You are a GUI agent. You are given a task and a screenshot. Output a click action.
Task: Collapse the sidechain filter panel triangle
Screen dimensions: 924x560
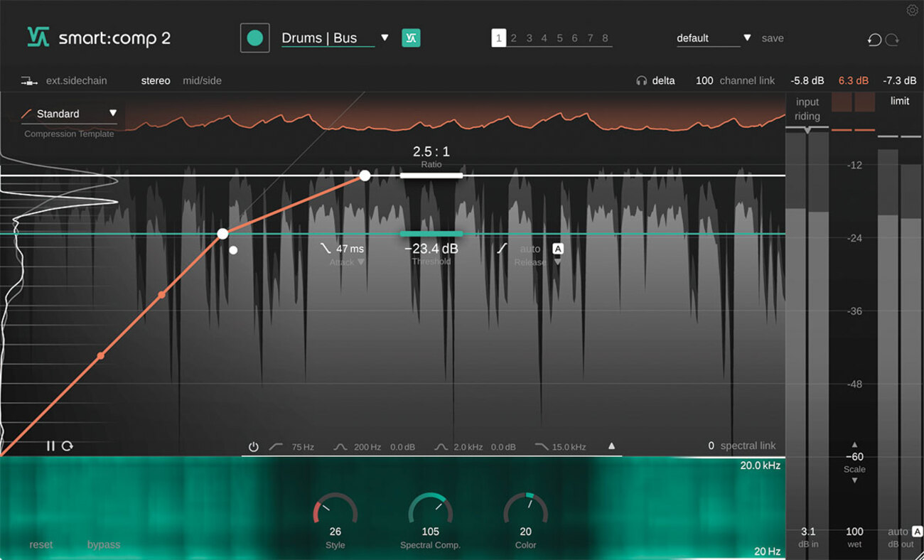pos(611,446)
